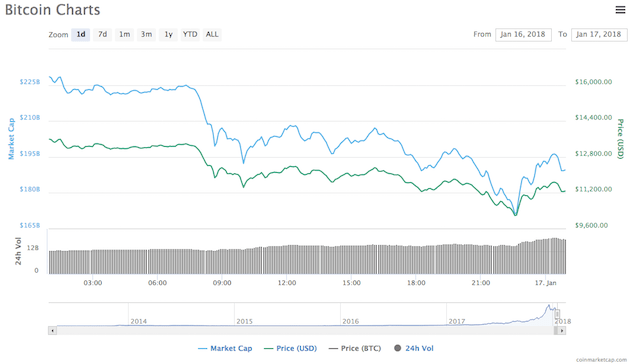630x364 pixels.
Task: Click the Bitcoin Charts heading
Action: coord(52,10)
